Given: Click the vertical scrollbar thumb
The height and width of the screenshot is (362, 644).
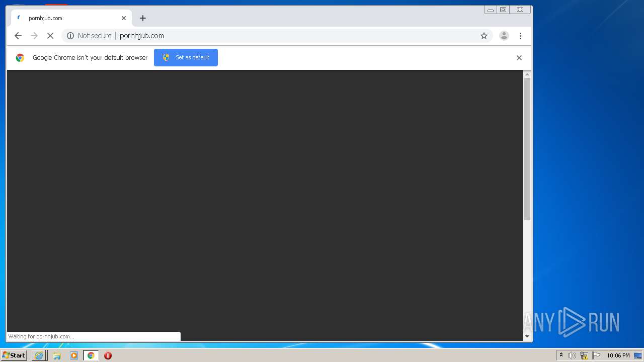Looking at the screenshot, I should point(527,149).
